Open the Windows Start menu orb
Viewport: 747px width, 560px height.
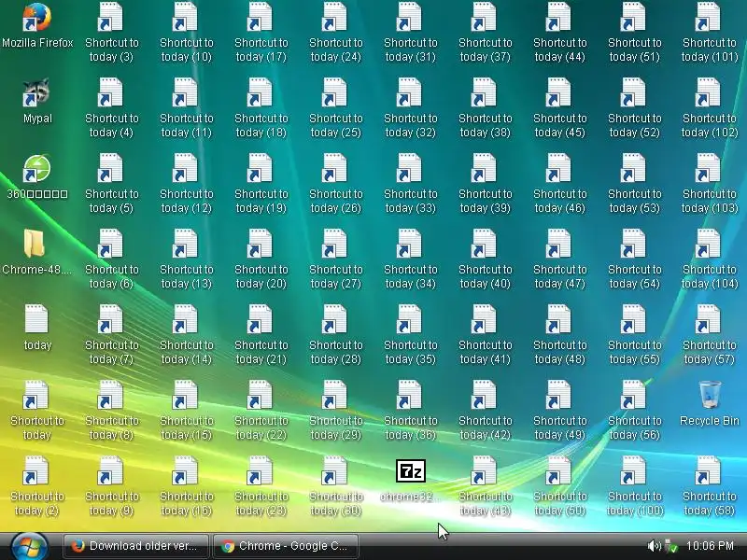tap(29, 546)
